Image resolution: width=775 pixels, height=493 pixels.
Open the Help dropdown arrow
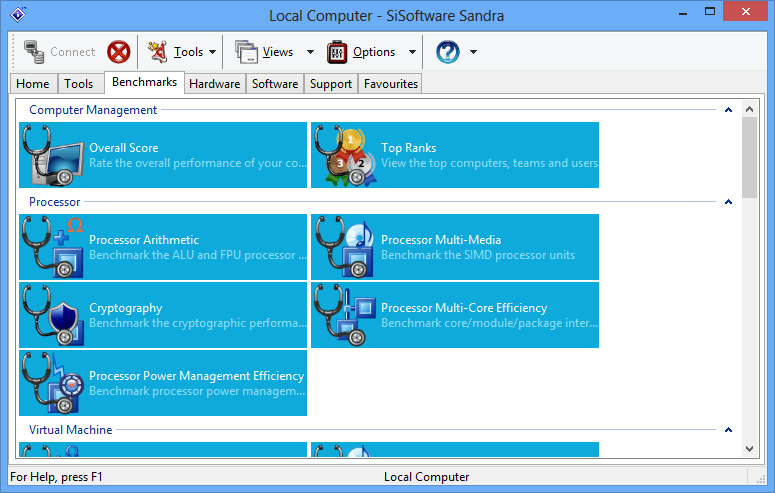(x=474, y=52)
